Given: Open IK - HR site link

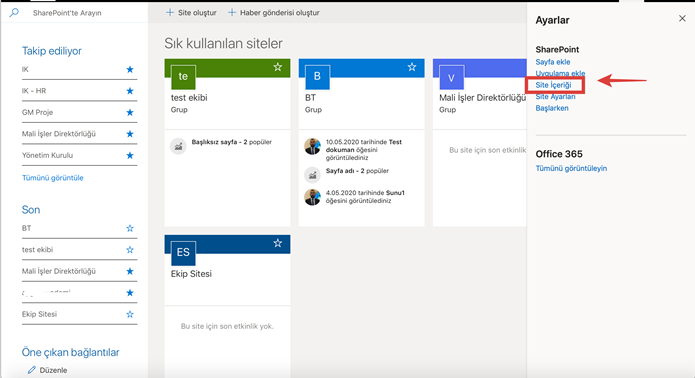Looking at the screenshot, I should point(34,91).
